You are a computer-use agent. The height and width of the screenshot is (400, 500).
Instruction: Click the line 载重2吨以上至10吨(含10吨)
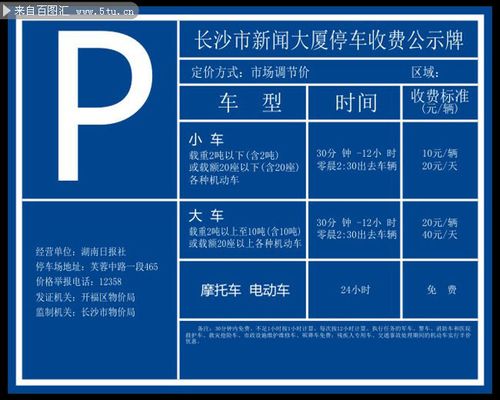tap(245, 231)
